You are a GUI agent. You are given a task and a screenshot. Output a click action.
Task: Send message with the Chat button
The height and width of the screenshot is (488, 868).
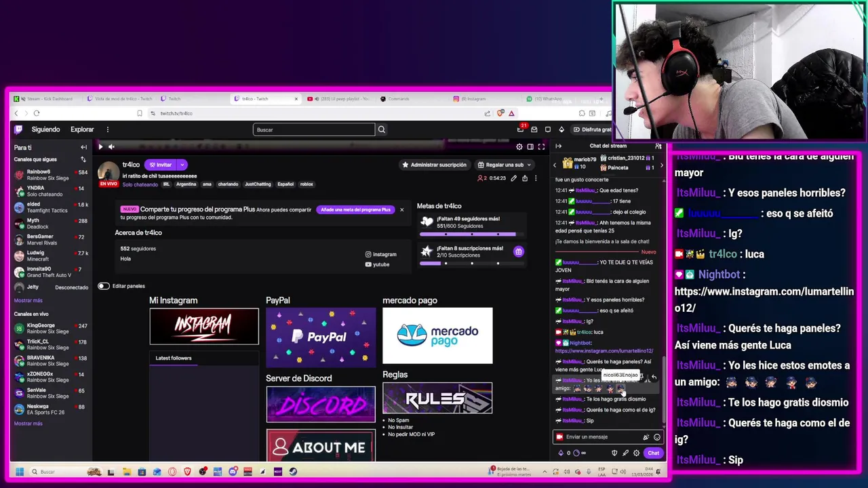[653, 453]
